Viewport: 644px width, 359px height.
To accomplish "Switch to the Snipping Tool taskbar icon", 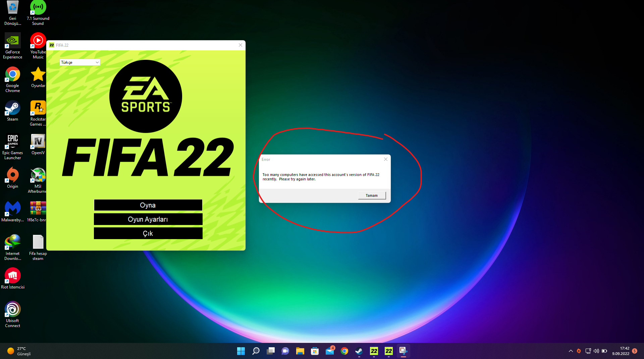I will [404, 351].
